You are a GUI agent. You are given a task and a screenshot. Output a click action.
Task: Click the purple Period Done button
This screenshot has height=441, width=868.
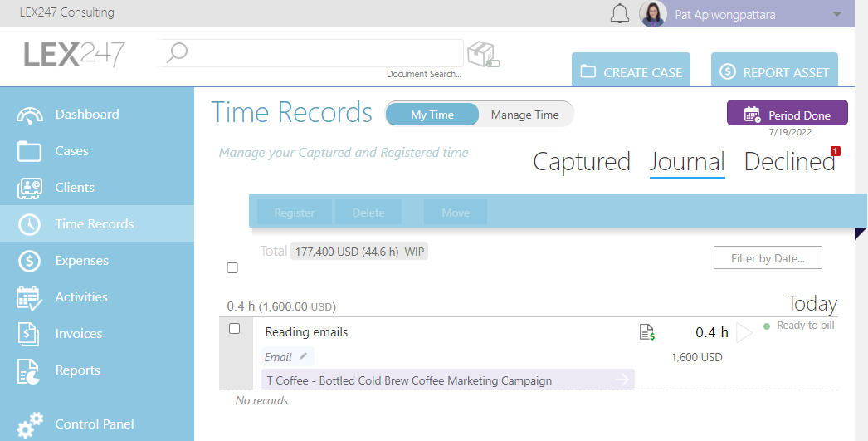pyautogui.click(x=787, y=112)
